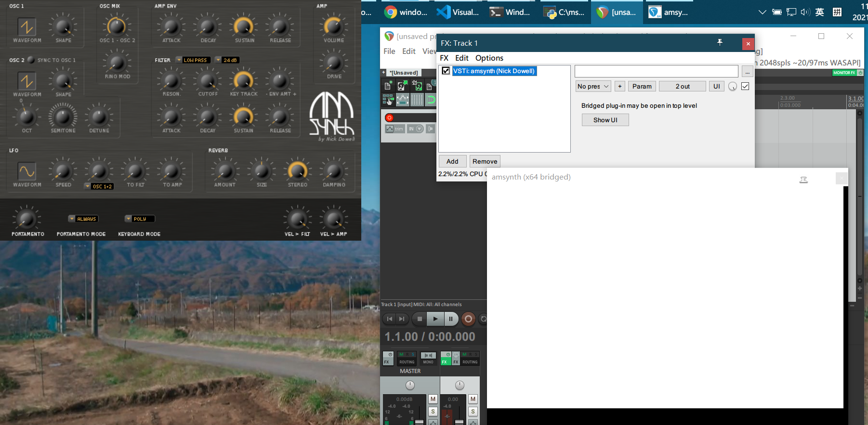
Task: Click the 2 out routing button
Action: coord(683,86)
